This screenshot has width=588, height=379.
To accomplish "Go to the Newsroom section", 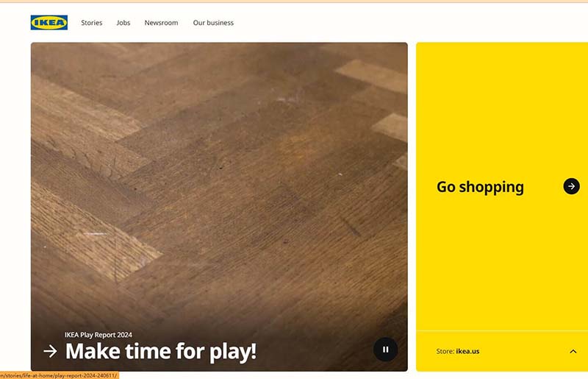I will [161, 23].
